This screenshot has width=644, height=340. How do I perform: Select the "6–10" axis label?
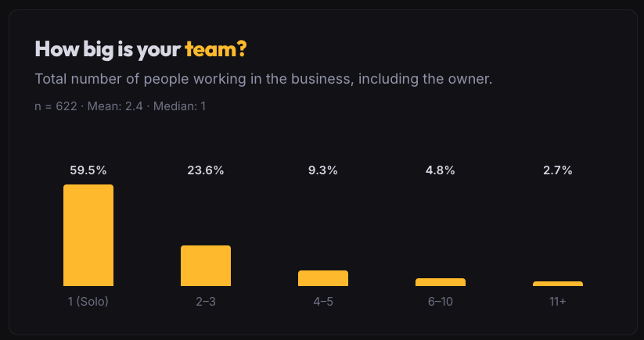click(x=441, y=302)
